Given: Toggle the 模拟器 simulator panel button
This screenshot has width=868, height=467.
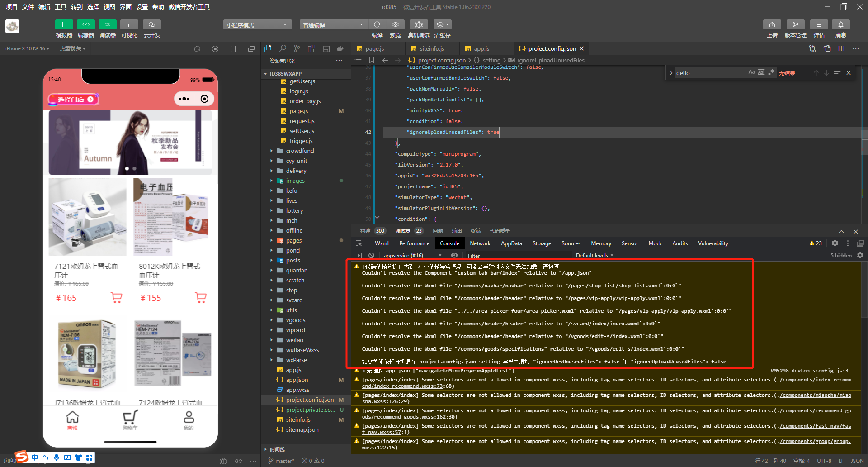Looking at the screenshot, I should click(64, 24).
